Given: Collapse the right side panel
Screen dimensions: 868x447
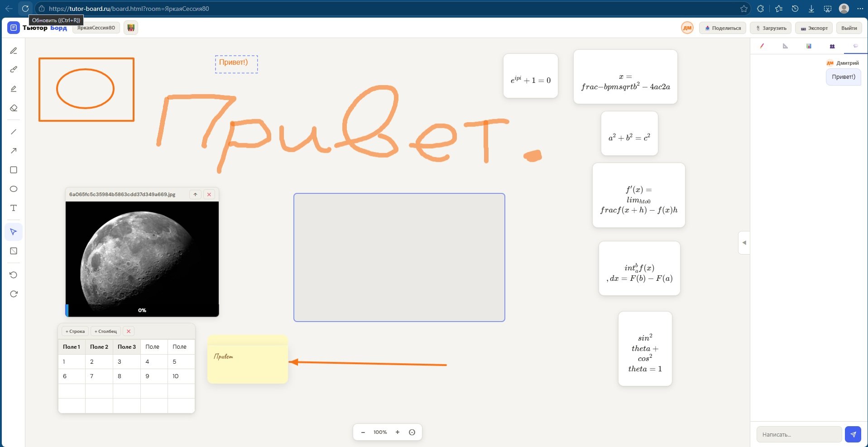Looking at the screenshot, I should point(744,243).
